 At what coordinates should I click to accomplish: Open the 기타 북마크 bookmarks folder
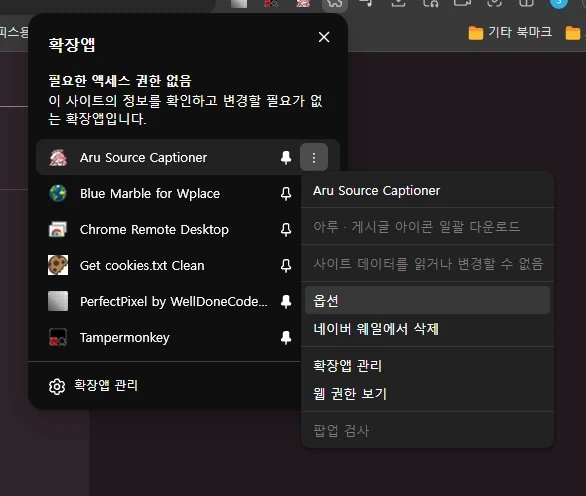pos(510,33)
